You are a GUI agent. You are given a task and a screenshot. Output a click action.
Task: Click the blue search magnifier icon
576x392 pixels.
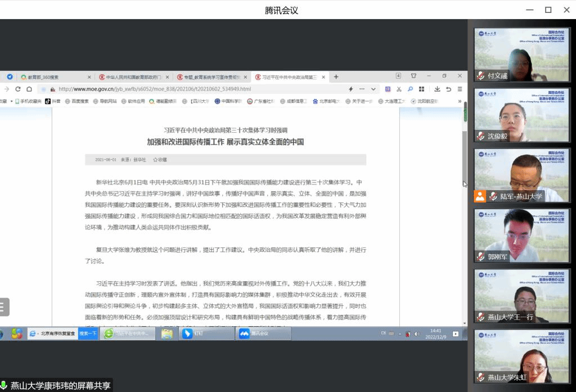(x=410, y=89)
